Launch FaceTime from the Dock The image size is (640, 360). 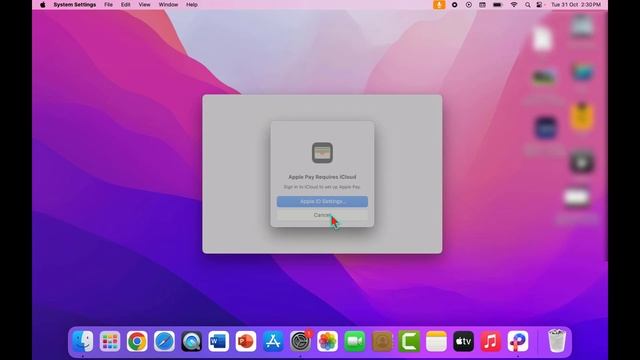pyautogui.click(x=355, y=341)
